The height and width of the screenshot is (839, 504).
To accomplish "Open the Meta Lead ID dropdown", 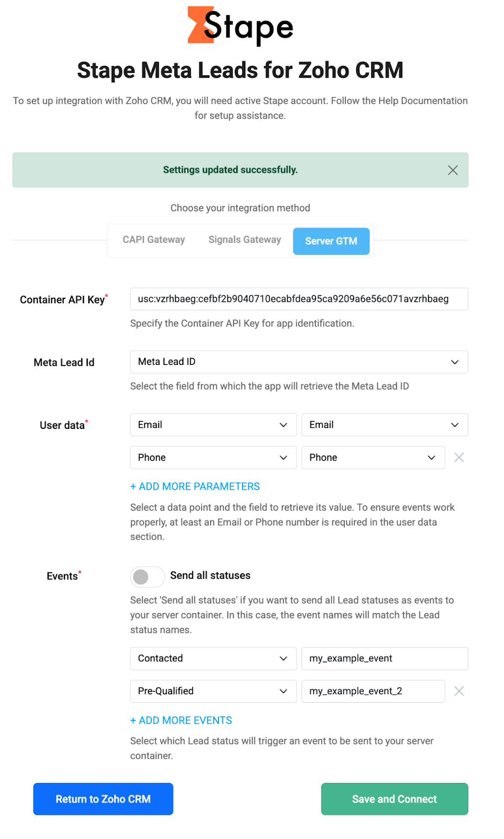I will (299, 362).
